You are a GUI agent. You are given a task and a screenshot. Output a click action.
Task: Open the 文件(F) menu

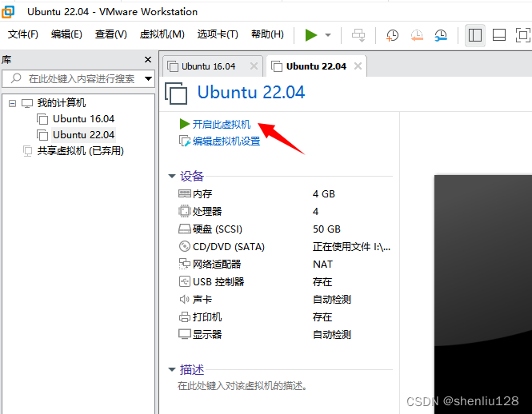coord(22,34)
